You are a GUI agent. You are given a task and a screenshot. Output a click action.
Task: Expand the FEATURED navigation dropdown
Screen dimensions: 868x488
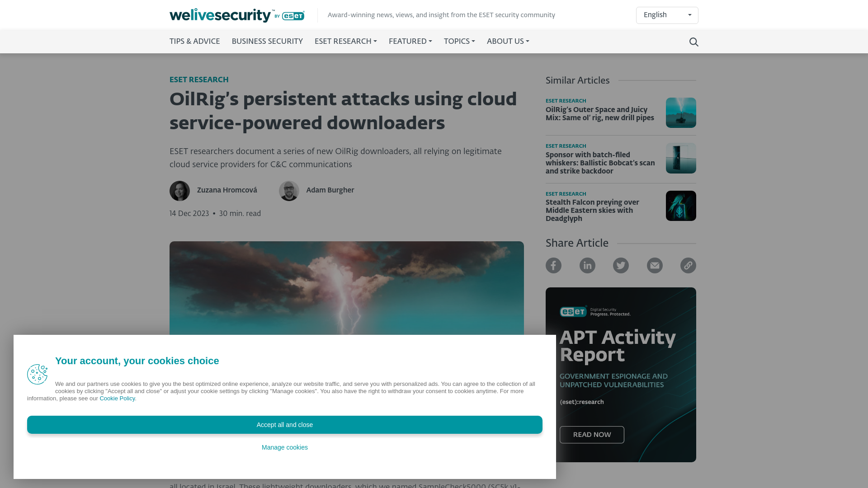coord(410,42)
